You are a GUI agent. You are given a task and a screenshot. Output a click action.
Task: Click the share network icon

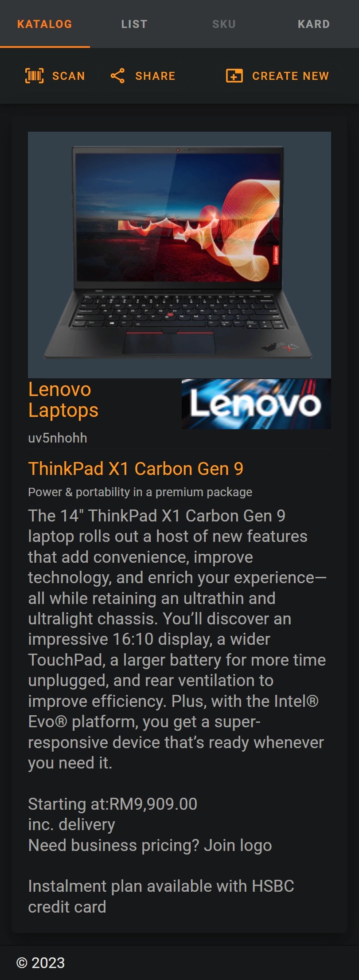[117, 76]
